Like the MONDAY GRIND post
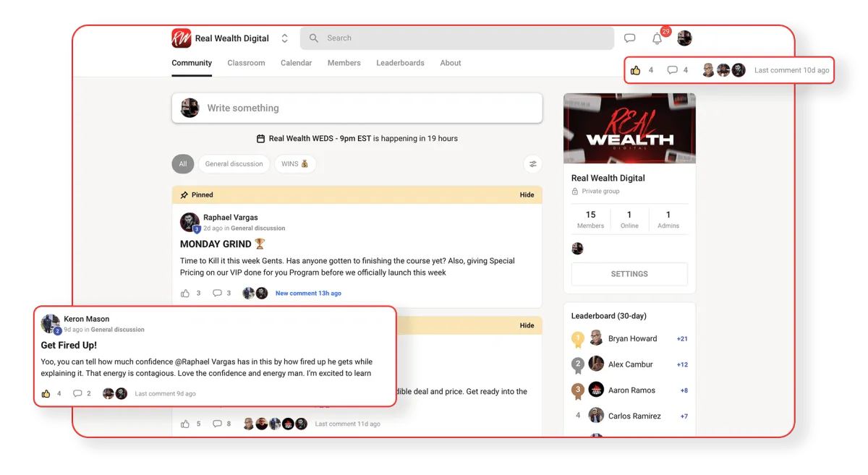 click(x=185, y=293)
